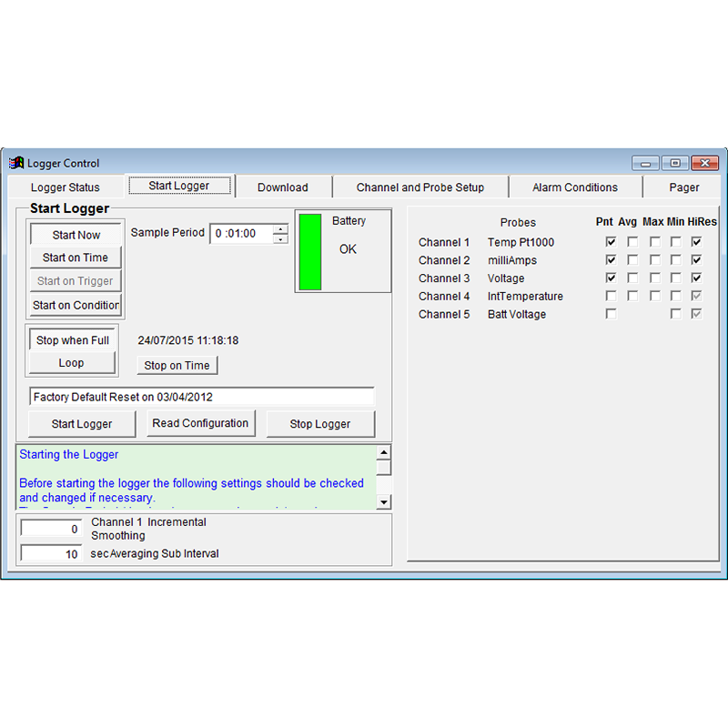Select the Loop mode button
The width and height of the screenshot is (728, 728).
tap(72, 362)
